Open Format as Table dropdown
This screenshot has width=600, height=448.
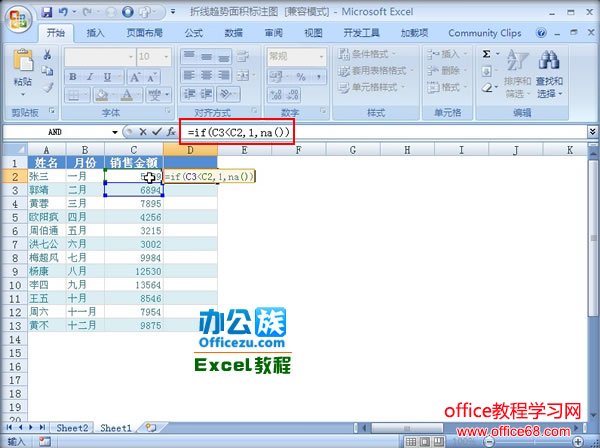(x=376, y=71)
